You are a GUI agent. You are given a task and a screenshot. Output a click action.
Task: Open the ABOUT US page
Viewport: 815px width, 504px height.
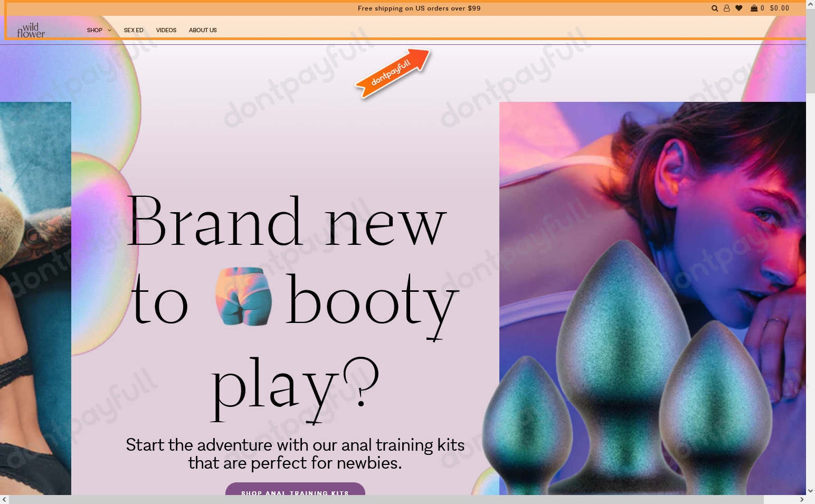click(203, 30)
